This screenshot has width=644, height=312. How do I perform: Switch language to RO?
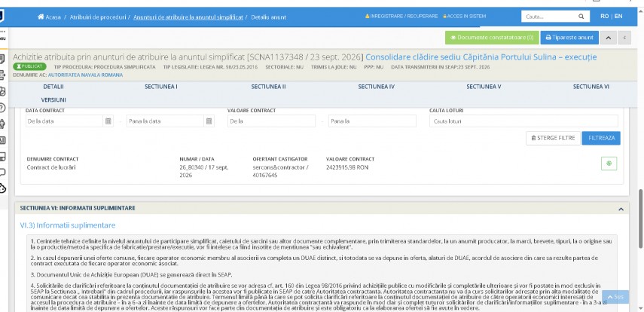(604, 17)
